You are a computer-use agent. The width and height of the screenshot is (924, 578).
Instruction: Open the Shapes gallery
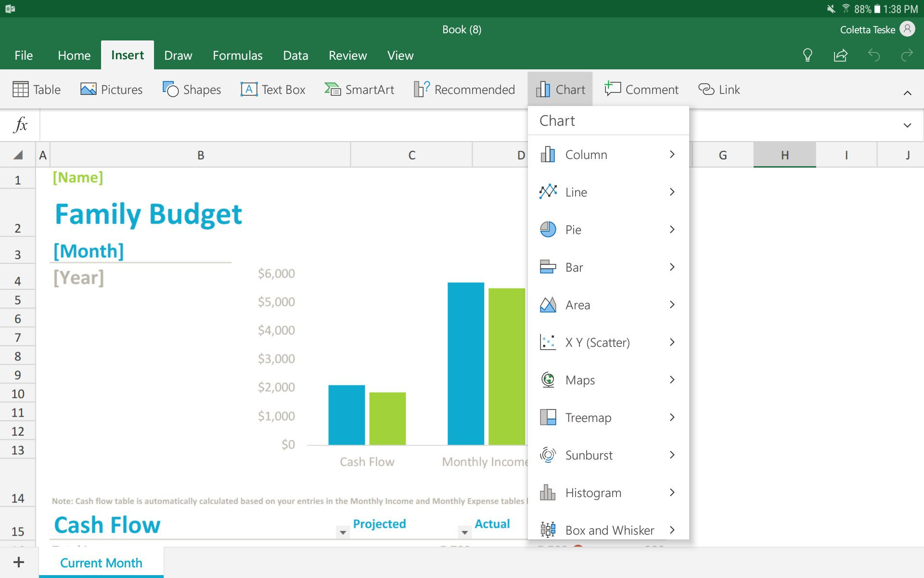pyautogui.click(x=192, y=89)
